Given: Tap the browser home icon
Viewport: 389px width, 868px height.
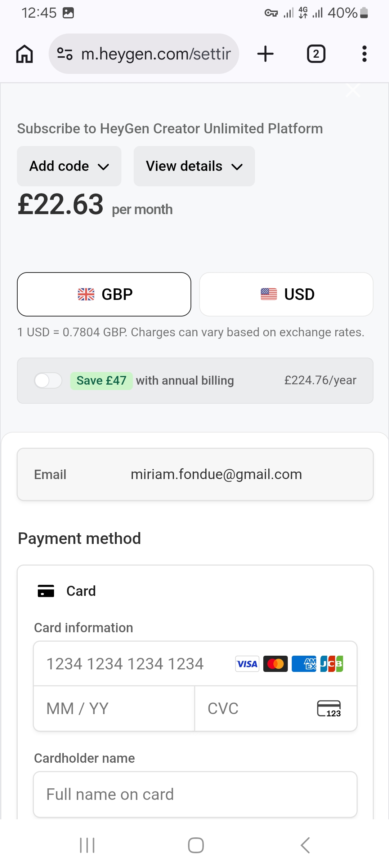Looking at the screenshot, I should 24,54.
